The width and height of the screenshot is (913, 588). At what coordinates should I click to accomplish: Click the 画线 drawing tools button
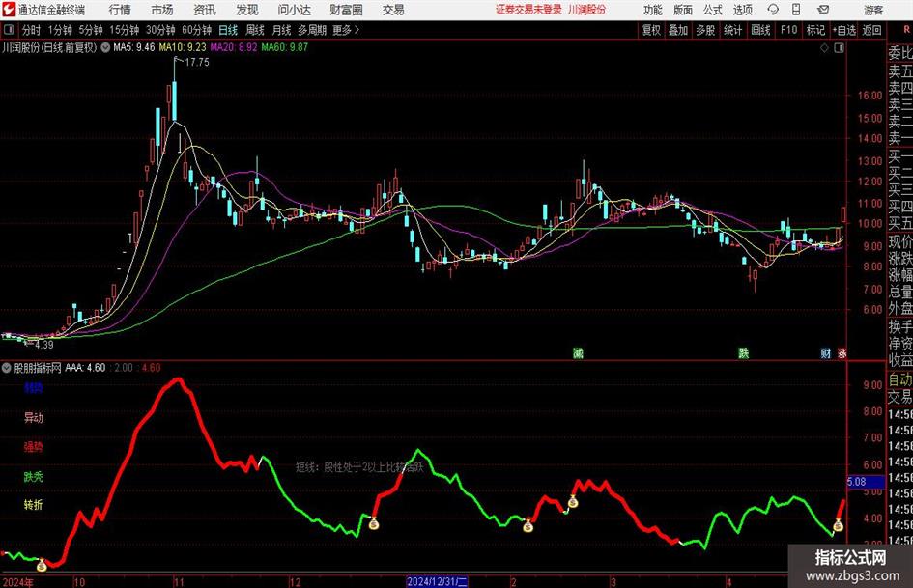pos(760,30)
